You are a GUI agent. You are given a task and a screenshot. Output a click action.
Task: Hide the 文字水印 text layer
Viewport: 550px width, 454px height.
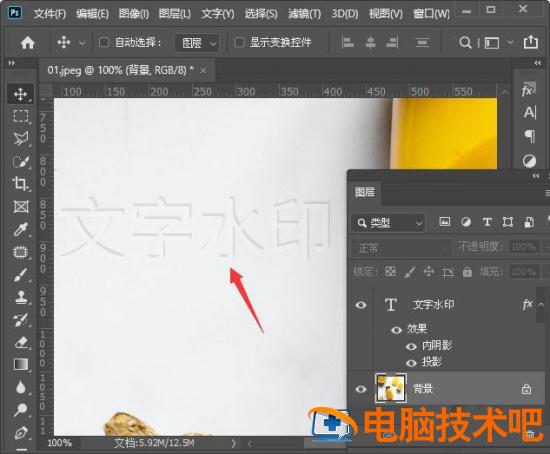pyautogui.click(x=361, y=305)
